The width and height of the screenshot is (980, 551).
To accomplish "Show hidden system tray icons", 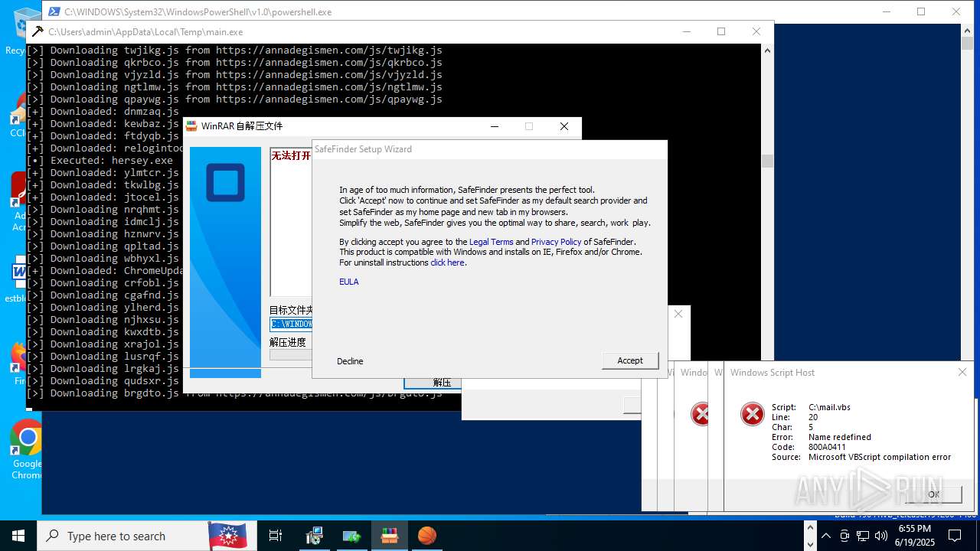I will pyautogui.click(x=825, y=536).
